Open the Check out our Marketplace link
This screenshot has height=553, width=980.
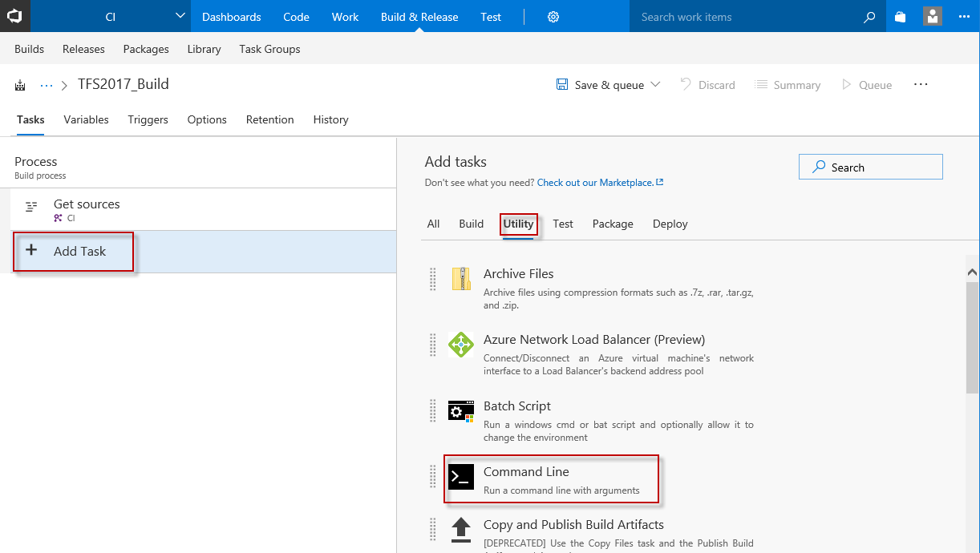[x=600, y=183]
